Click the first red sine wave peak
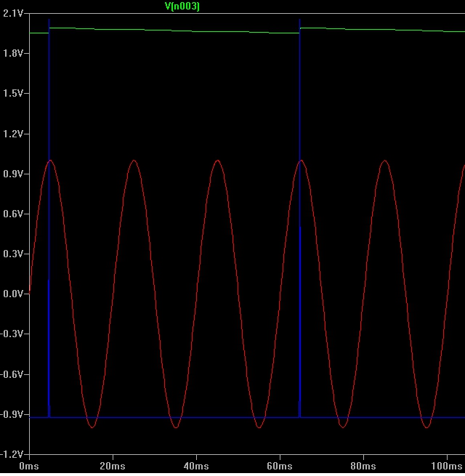This screenshot has height=476, width=465. 50,161
